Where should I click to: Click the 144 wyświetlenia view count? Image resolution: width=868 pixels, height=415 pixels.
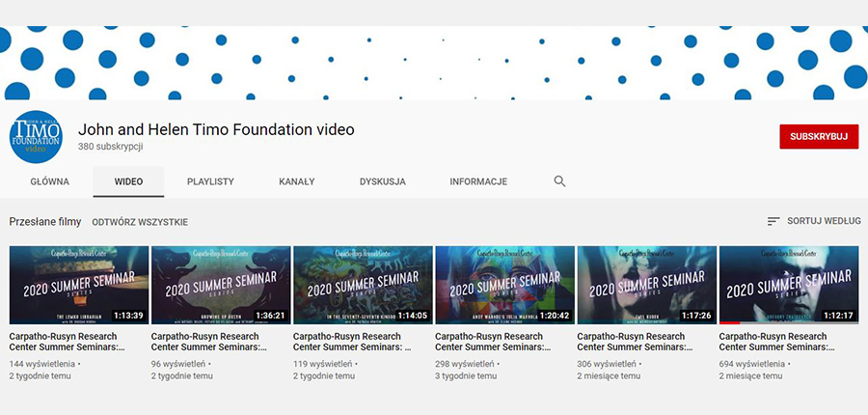point(42,364)
